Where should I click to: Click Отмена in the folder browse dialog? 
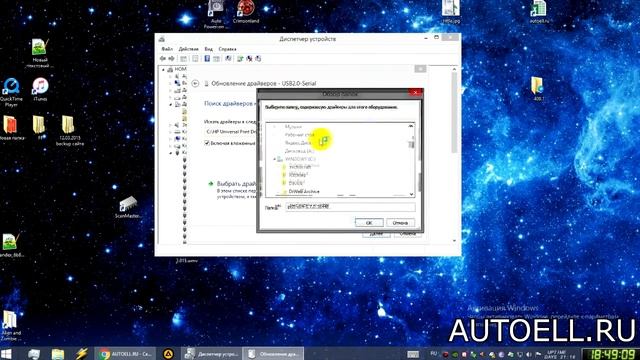tap(400, 222)
